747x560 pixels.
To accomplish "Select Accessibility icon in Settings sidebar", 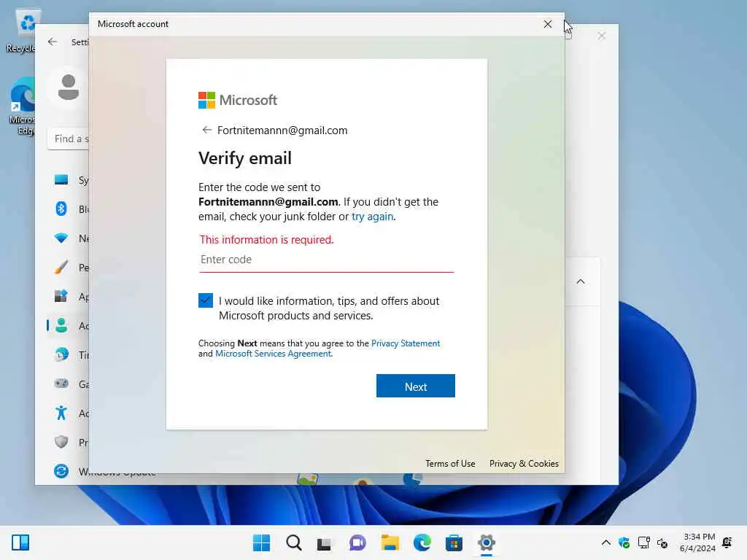I will tap(61, 413).
